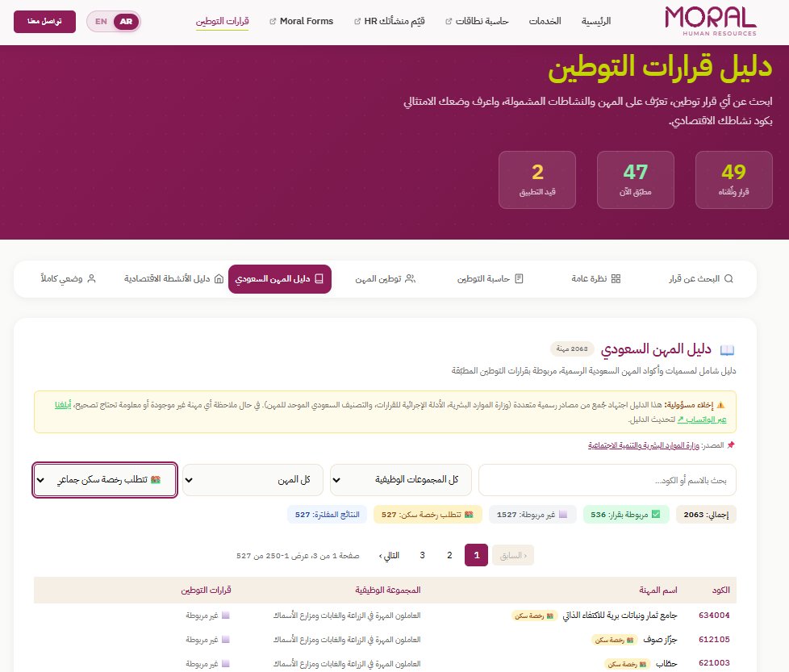
Task: Click the قرارات التوطين column header
Action: (206, 590)
